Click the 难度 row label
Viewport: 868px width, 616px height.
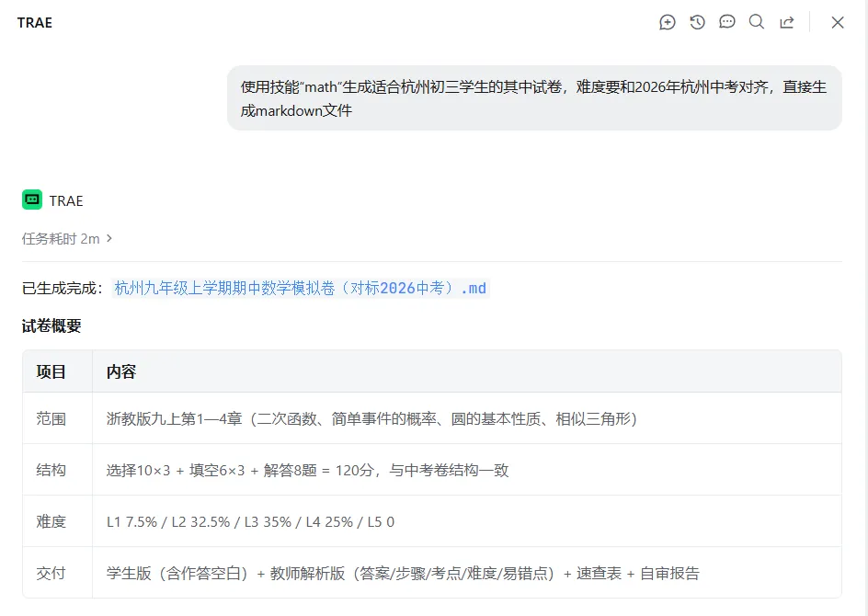(51, 521)
